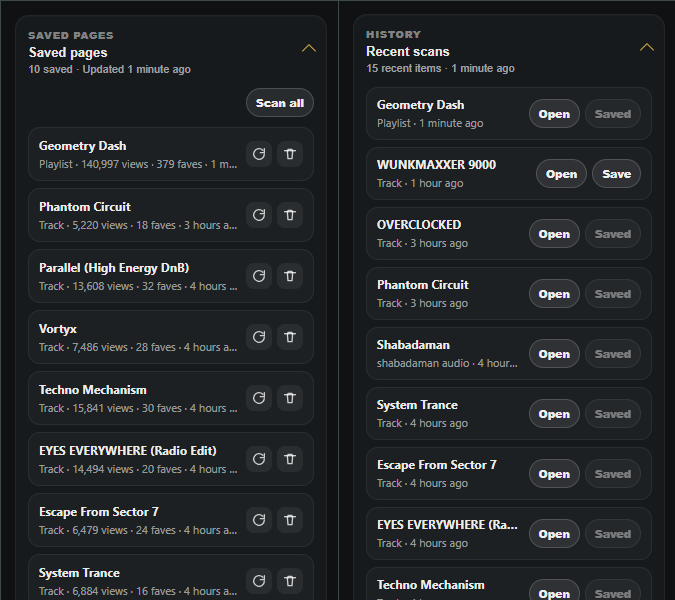Open WUNKMAXXER 9000 from history
Viewport: 675px width, 600px height.
click(x=561, y=174)
